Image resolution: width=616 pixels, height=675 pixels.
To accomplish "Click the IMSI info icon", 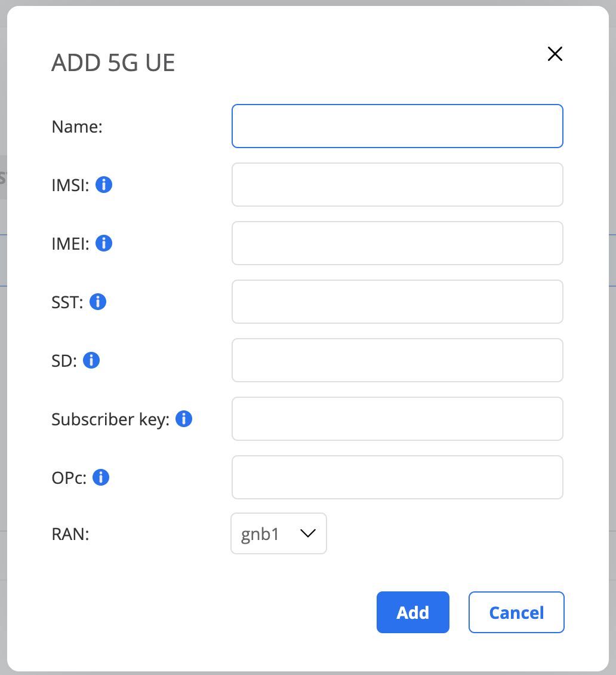I will pyautogui.click(x=104, y=185).
